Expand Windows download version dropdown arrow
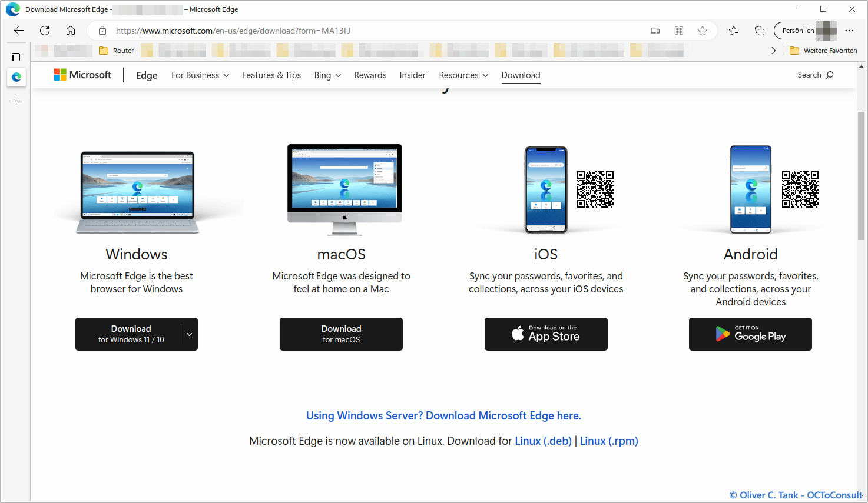868x503 pixels. pos(190,334)
